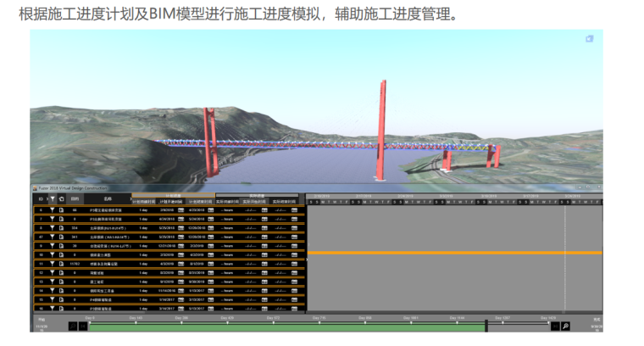This screenshot has height=346, width=644.
Task: Toggle the filter funnel for row 14
Action: [x=51, y=290]
